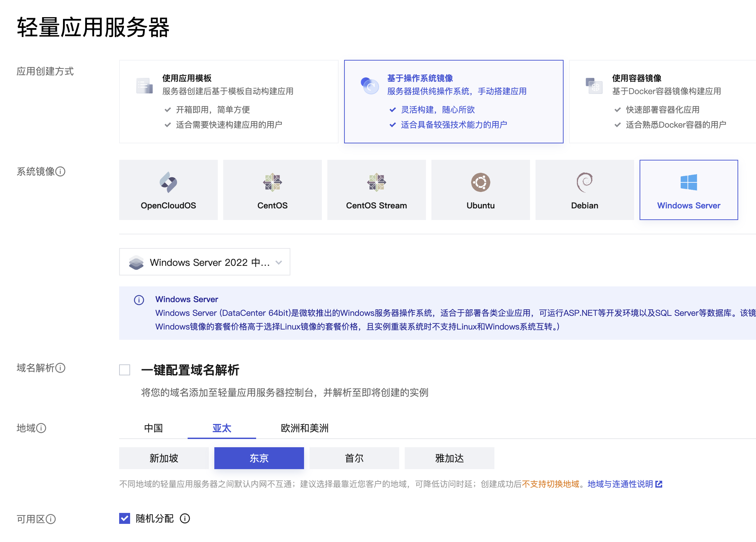Open the Windows Server 2022 version dropdown

click(204, 262)
